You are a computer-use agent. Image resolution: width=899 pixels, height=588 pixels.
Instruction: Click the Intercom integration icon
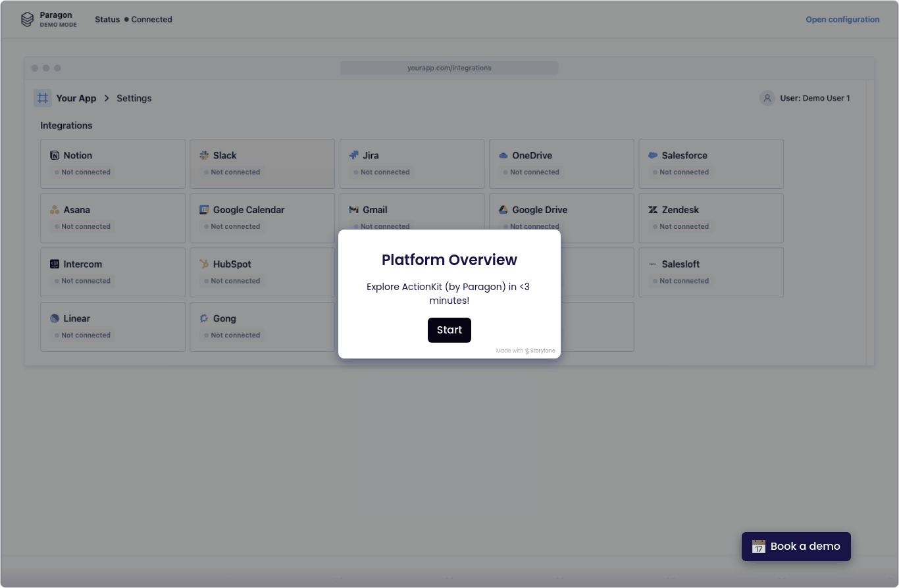(55, 264)
